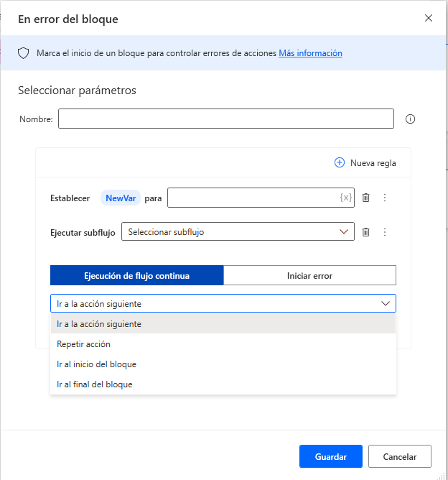Screen dimensions: 448x480
Task: Open more options for Ejecutar subflujo rule
Action: click(385, 231)
